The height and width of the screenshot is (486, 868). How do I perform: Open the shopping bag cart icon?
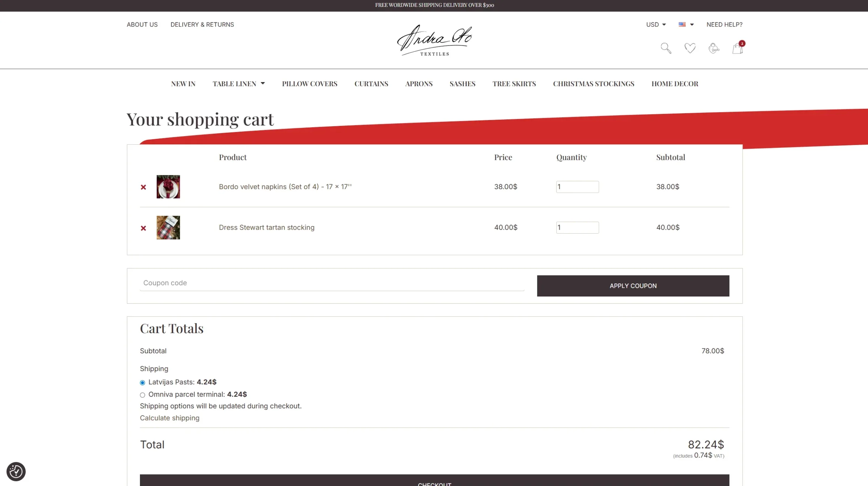pos(738,47)
